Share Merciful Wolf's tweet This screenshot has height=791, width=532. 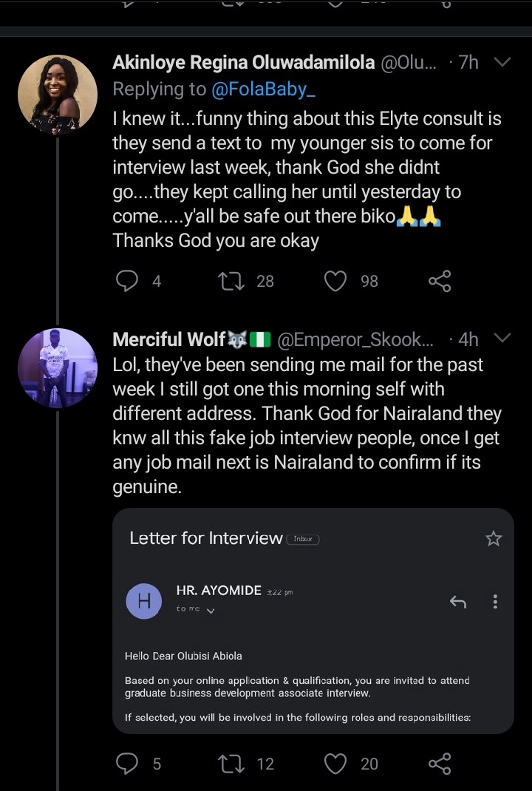click(440, 763)
